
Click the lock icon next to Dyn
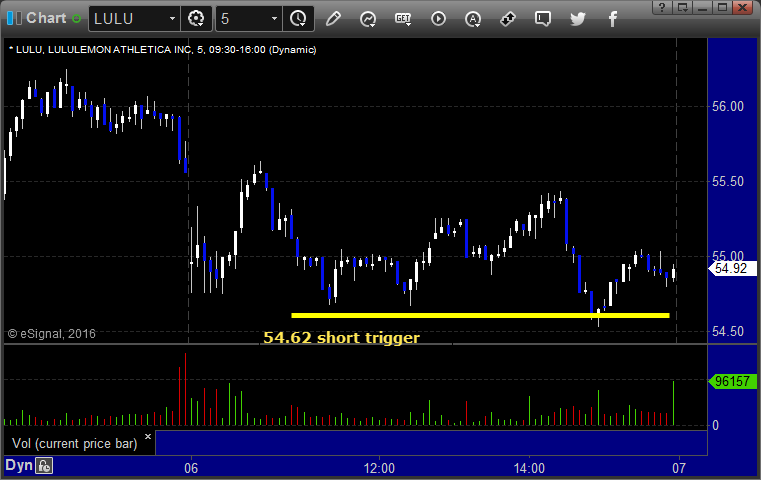coord(44,466)
